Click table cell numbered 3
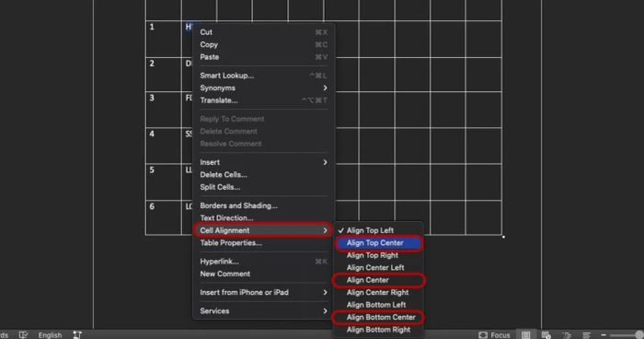This screenshot has width=644, height=339. tap(164, 110)
